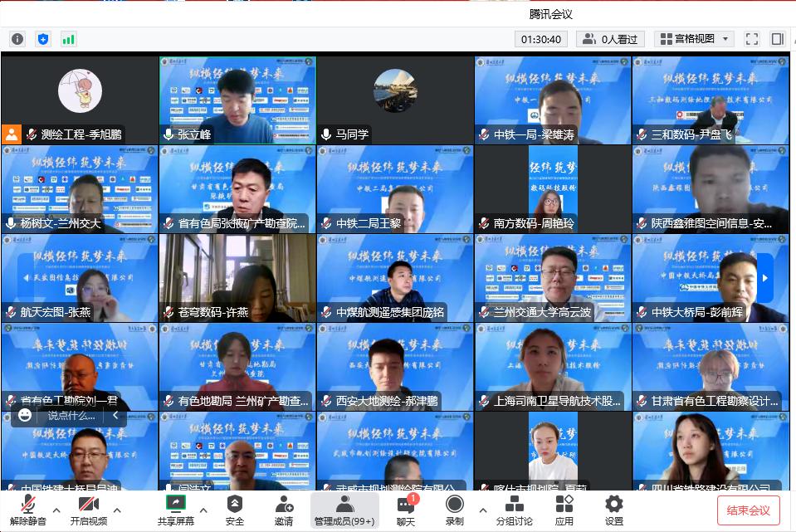
Task: Enter full screen mode
Action: pyautogui.click(x=752, y=39)
